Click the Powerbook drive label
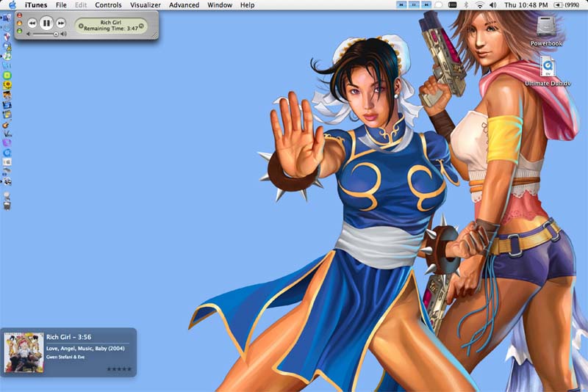The width and height of the screenshot is (588, 392). [x=546, y=43]
